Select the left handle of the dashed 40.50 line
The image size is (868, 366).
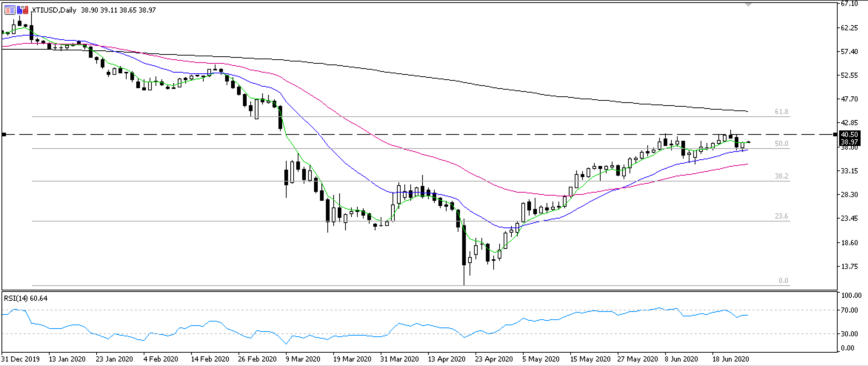4,134
